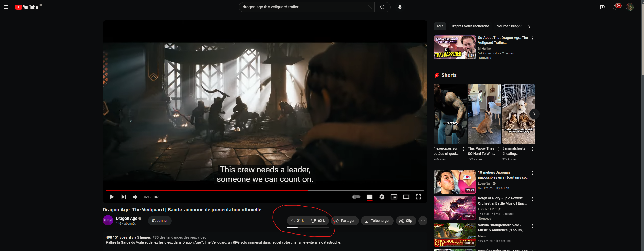644x251 pixels.
Task: Click the magnifier search button
Action: pos(383,7)
